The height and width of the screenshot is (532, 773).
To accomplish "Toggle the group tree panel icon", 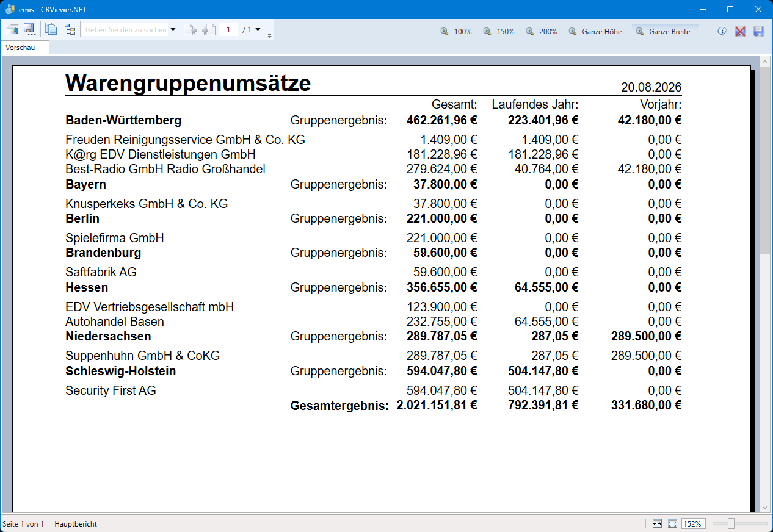I will coord(70,30).
